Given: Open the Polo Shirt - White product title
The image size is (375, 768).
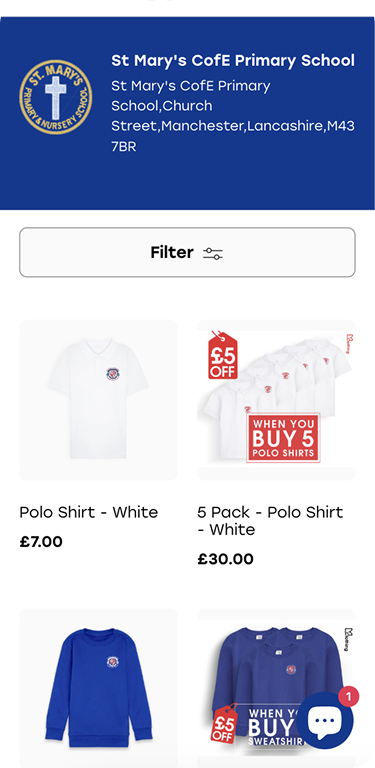Looking at the screenshot, I should [x=89, y=512].
